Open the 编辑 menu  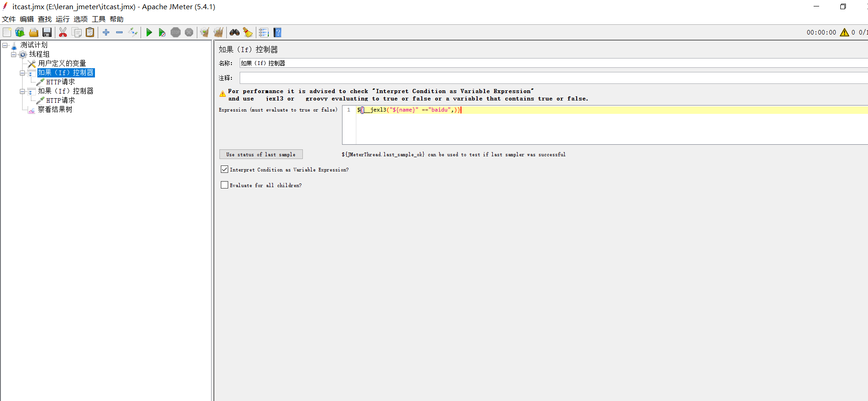click(27, 19)
